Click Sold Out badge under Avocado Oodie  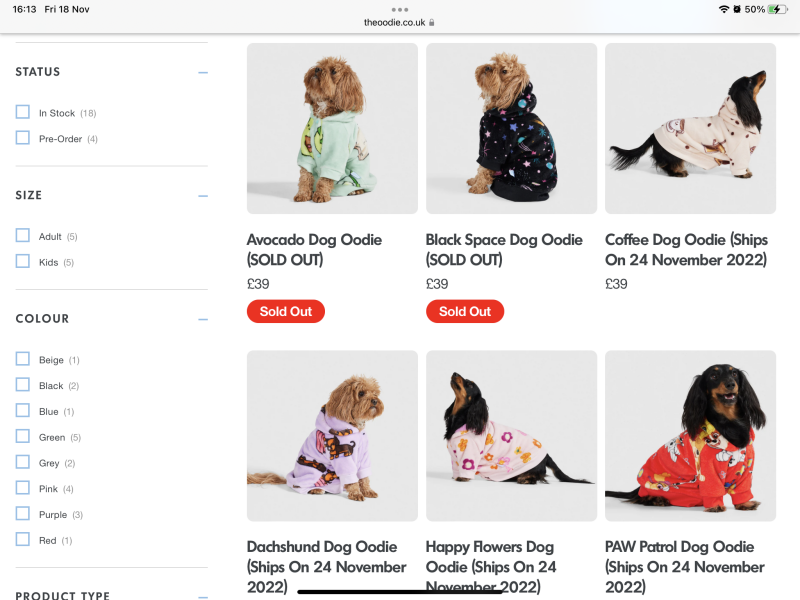[286, 311]
